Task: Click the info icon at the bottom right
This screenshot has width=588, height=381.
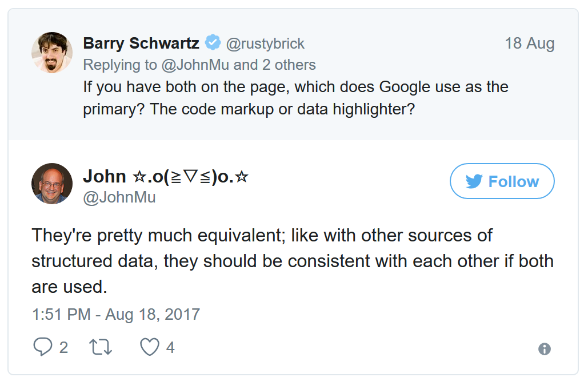Action: coord(544,349)
